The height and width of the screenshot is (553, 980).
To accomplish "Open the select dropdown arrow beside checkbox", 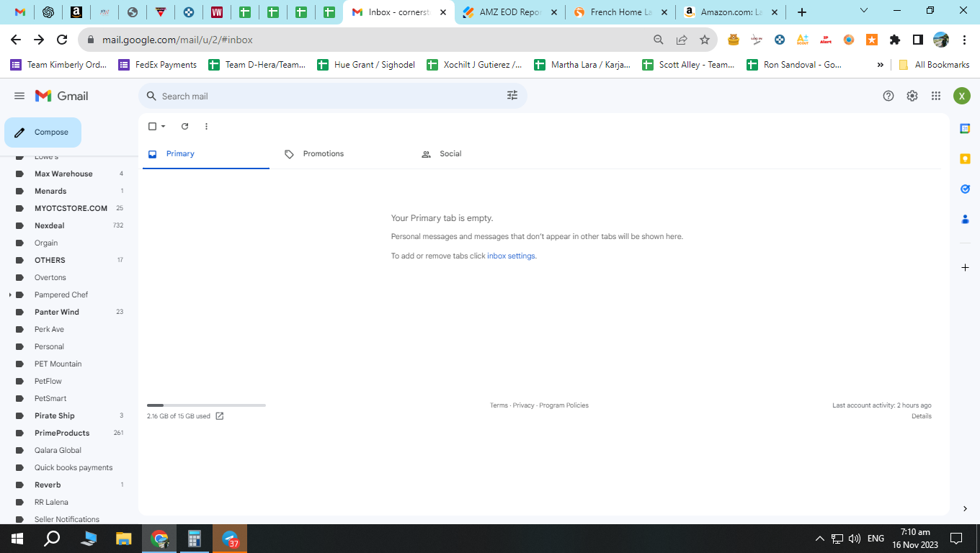I will [x=164, y=126].
